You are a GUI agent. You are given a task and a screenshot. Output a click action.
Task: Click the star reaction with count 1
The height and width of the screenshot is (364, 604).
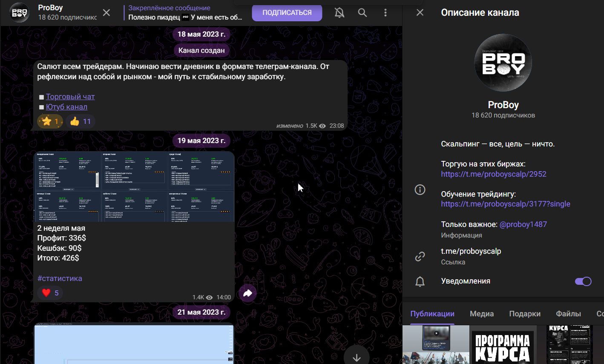[50, 121]
